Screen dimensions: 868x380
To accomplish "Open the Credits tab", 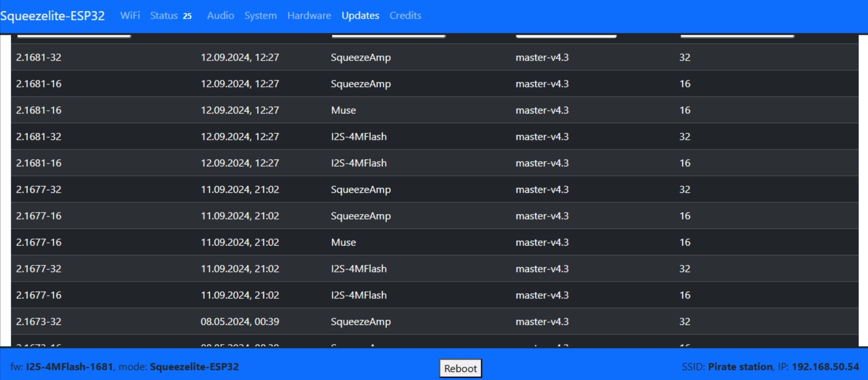I will 405,16.
